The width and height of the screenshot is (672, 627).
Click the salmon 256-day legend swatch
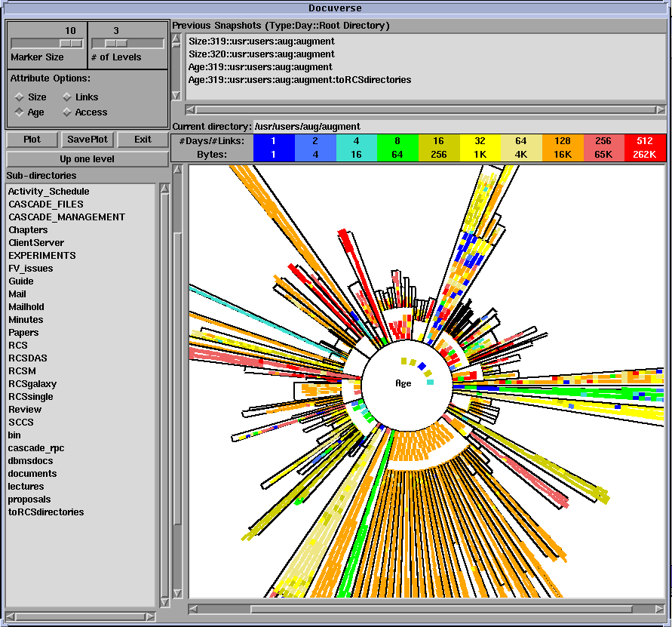(x=604, y=148)
